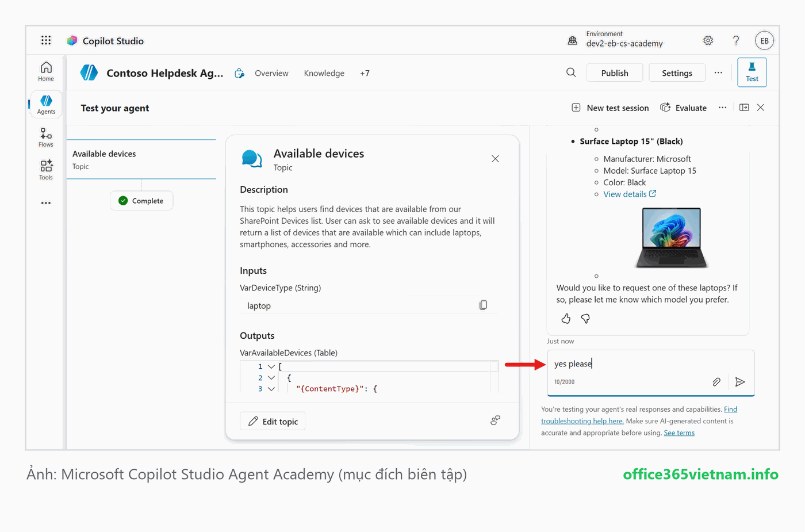Close the Available devices topic card
805x532 pixels.
click(495, 159)
